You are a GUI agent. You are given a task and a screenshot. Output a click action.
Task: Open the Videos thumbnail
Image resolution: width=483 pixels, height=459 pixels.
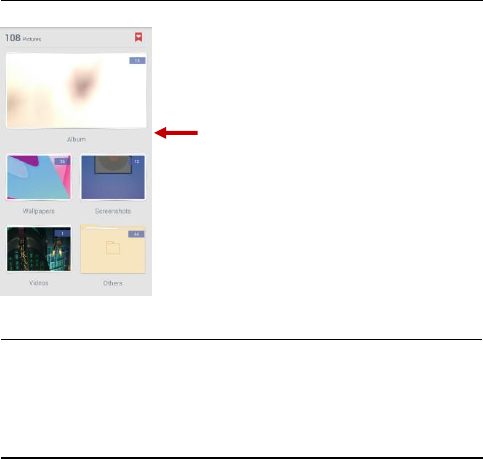pos(39,249)
